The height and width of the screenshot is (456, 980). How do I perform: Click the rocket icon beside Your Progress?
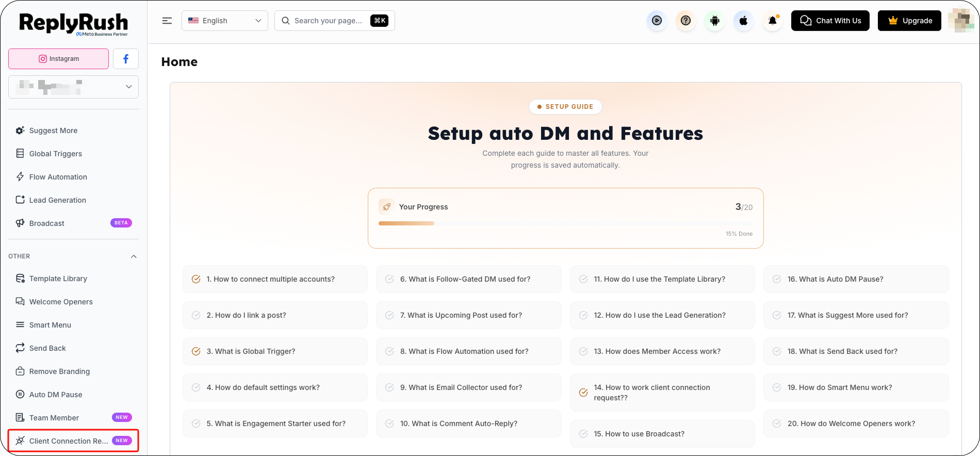click(386, 207)
